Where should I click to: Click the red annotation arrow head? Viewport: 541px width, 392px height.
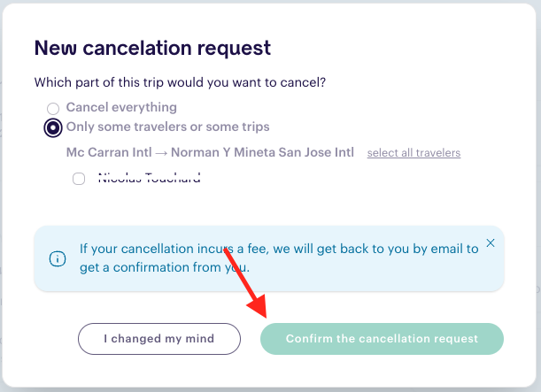point(258,306)
